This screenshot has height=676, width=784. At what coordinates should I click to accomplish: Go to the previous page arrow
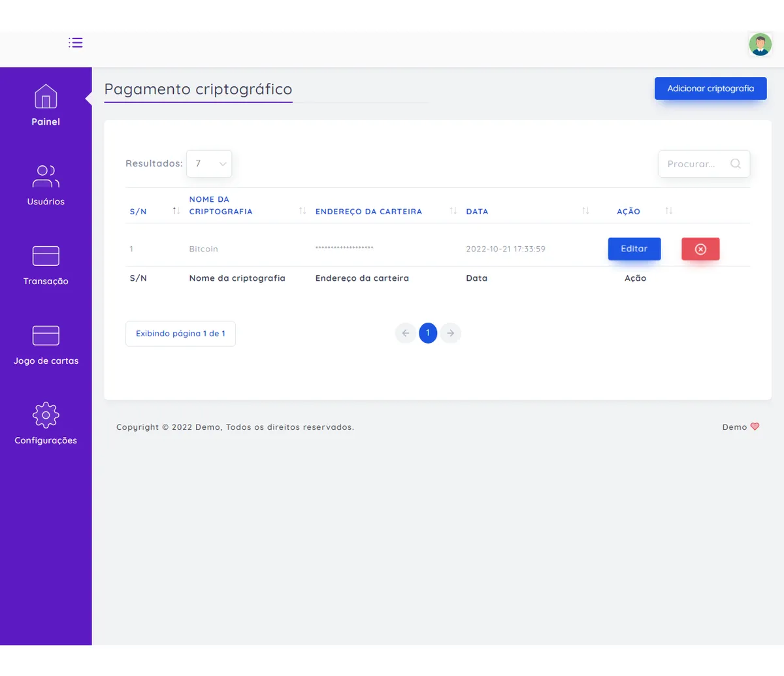(x=405, y=333)
